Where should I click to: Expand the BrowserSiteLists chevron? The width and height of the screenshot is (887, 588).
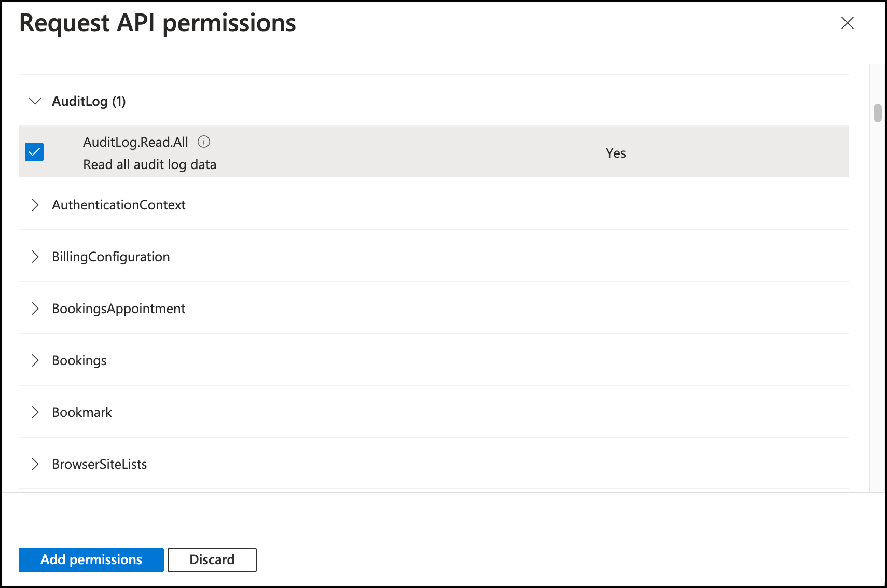(35, 464)
